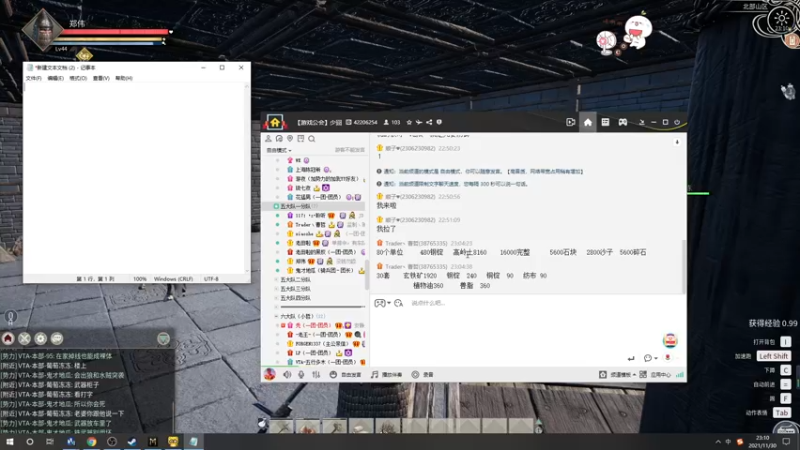
Task: Click the airplane icon in YY title bar
Action: [x=419, y=122]
